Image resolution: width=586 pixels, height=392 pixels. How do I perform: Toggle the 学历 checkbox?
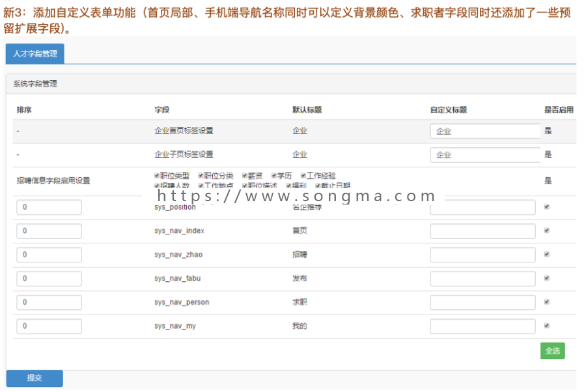pyautogui.click(x=274, y=175)
